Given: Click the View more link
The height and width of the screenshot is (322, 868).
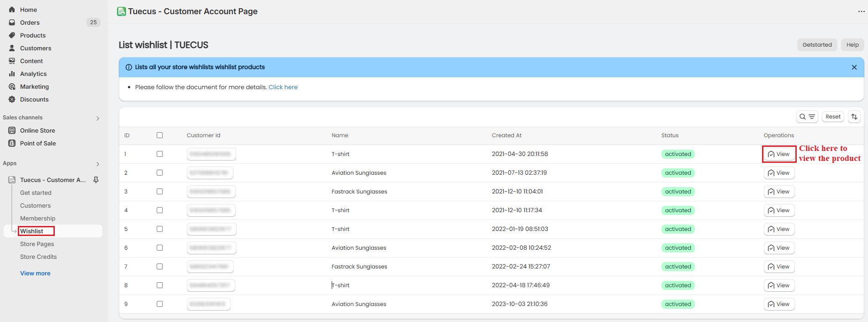Looking at the screenshot, I should (35, 274).
